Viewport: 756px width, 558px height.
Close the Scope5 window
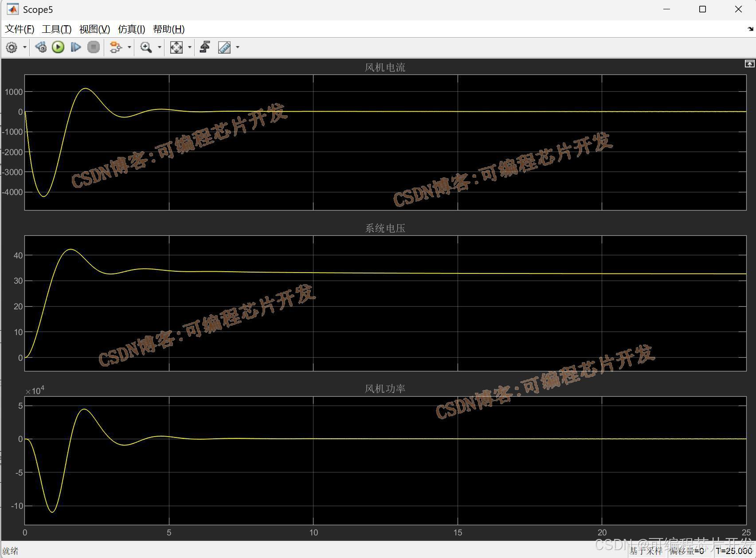[x=738, y=9]
